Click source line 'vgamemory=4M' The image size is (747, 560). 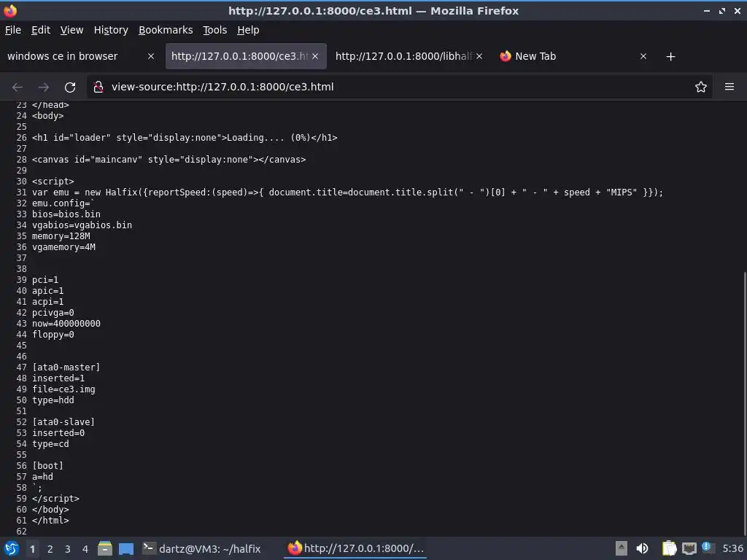tap(64, 247)
